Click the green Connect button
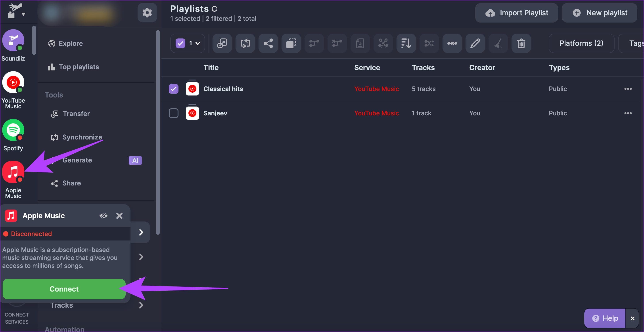The image size is (644, 332). [x=64, y=289]
